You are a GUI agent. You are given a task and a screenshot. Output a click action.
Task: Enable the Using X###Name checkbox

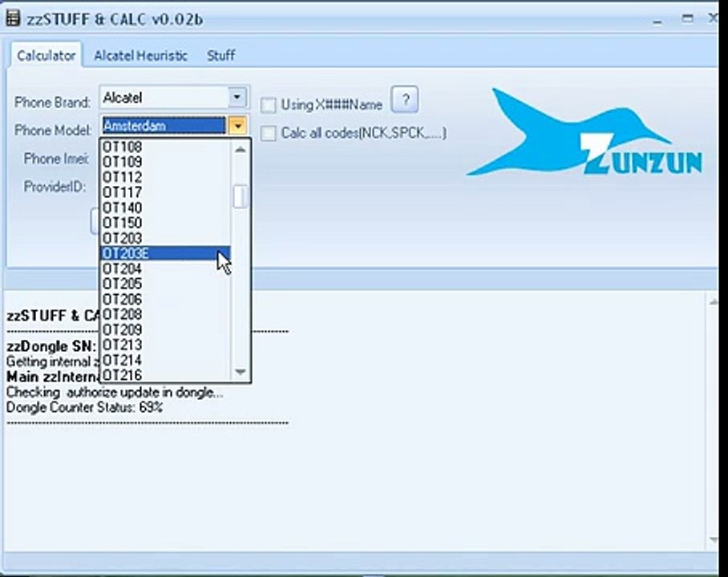coord(268,105)
